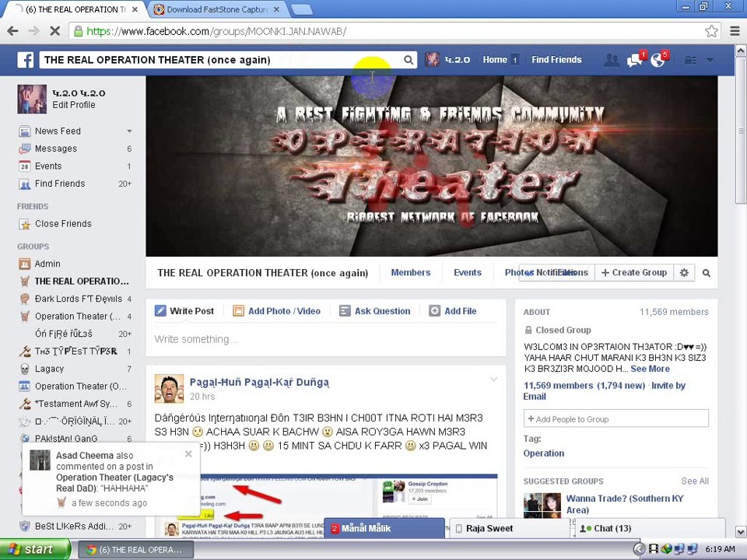Open 4.2.0 profile link in top bar

point(448,60)
